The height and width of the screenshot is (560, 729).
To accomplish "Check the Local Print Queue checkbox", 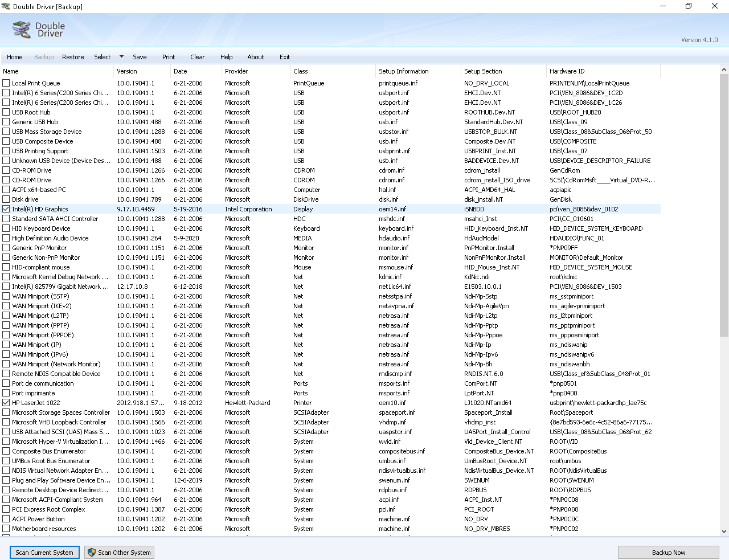I will click(6, 83).
